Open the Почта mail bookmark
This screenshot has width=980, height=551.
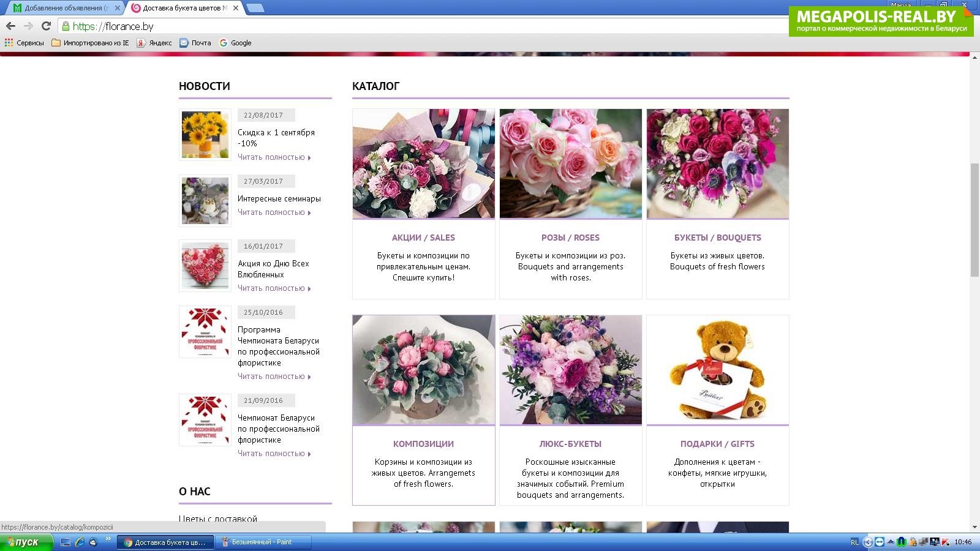(195, 43)
